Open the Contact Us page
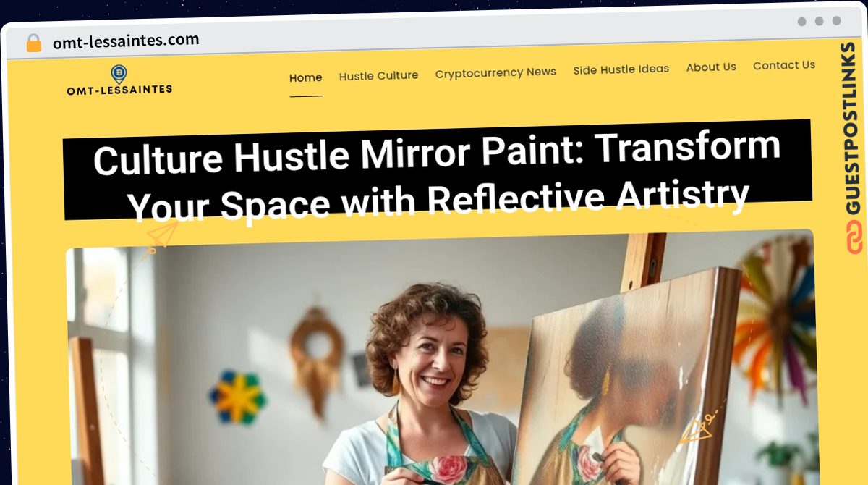The width and height of the screenshot is (868, 485). [783, 65]
